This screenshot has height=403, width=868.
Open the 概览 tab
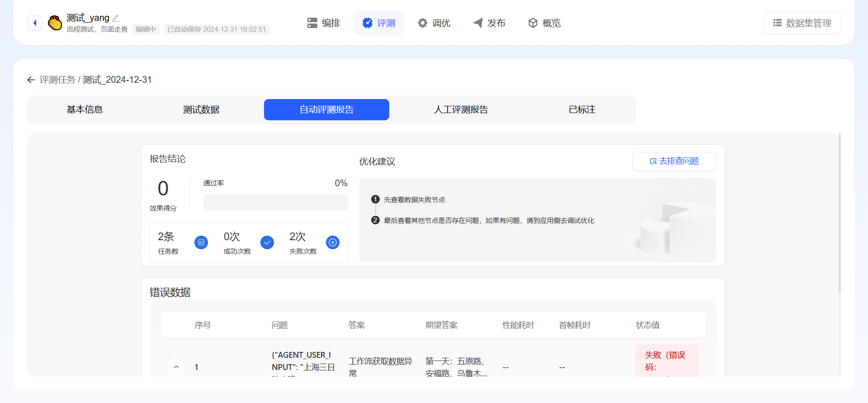[544, 23]
